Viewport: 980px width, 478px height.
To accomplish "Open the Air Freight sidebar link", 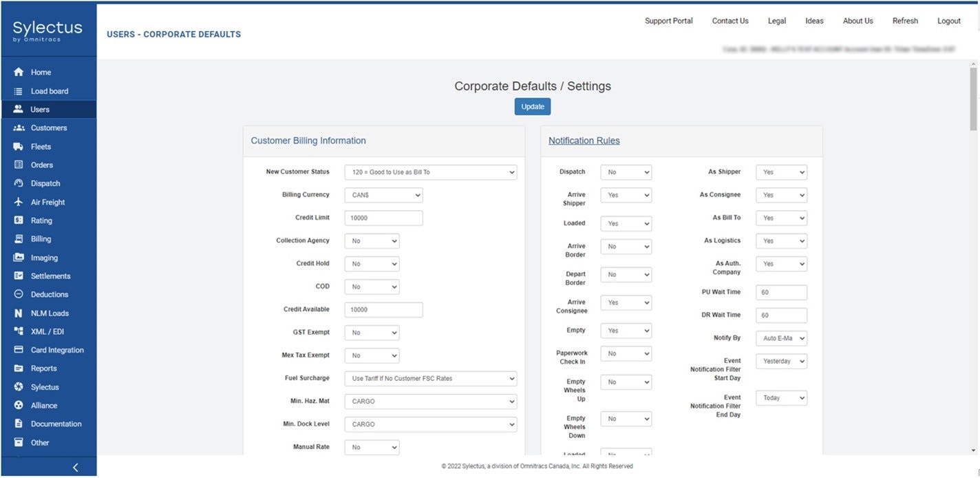I will 48,202.
